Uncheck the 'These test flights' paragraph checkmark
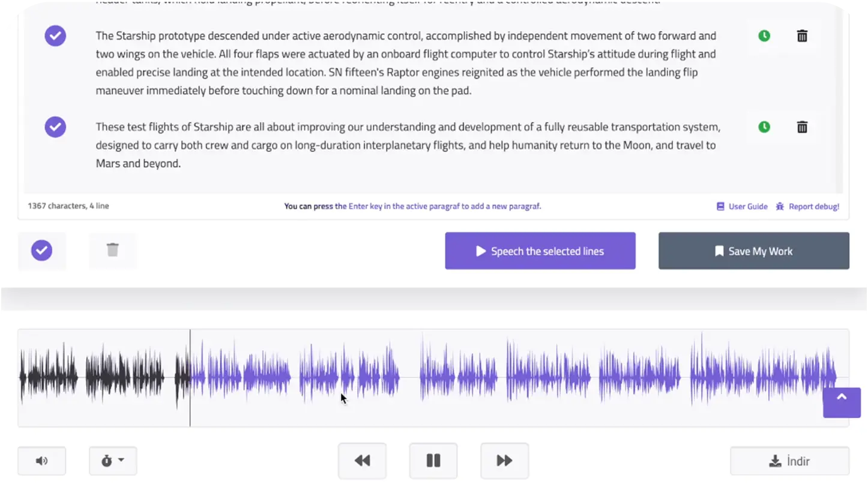 [55, 127]
